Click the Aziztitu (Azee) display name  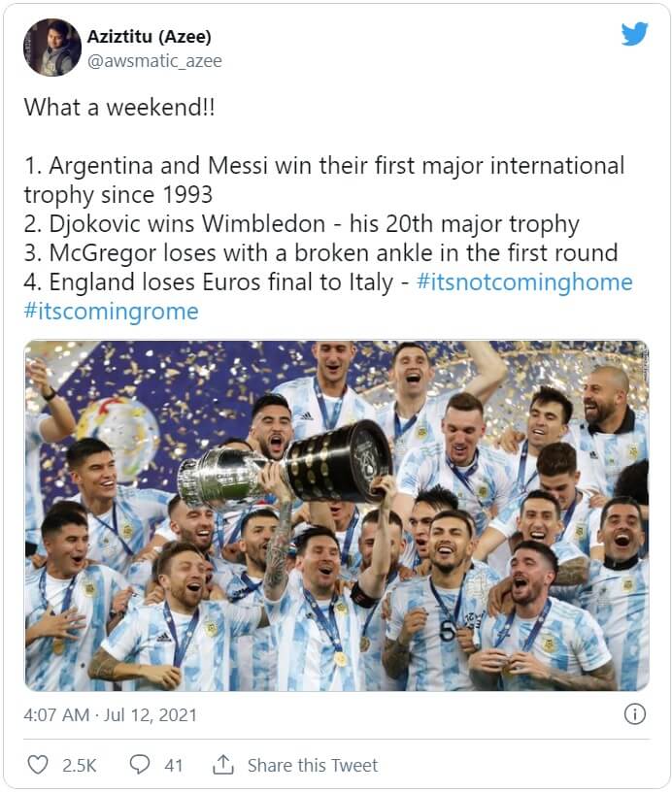point(150,36)
